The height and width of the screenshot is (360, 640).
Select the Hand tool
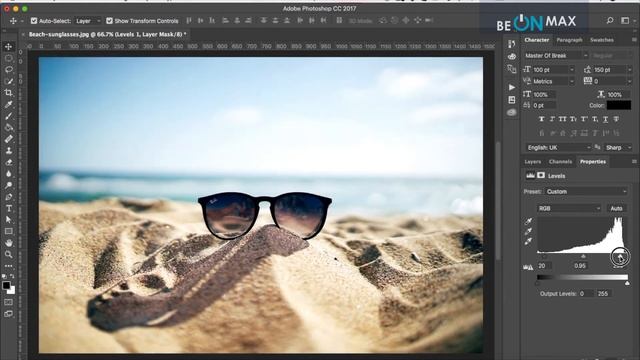[9, 243]
